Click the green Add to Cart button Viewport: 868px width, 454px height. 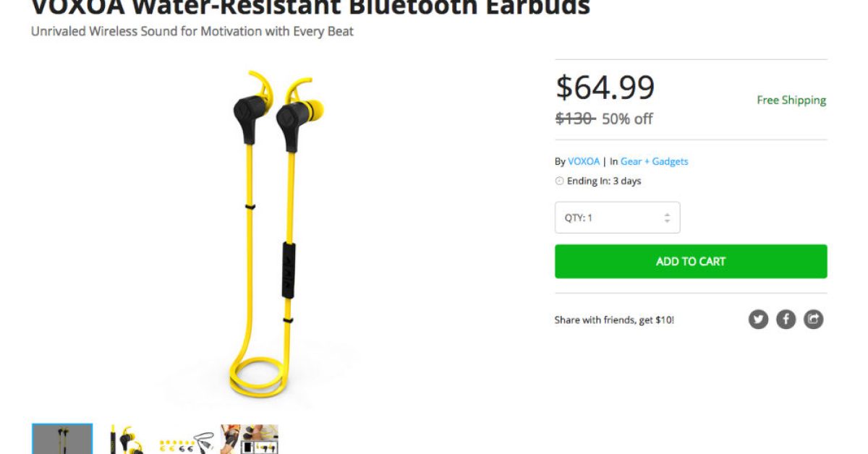[691, 261]
